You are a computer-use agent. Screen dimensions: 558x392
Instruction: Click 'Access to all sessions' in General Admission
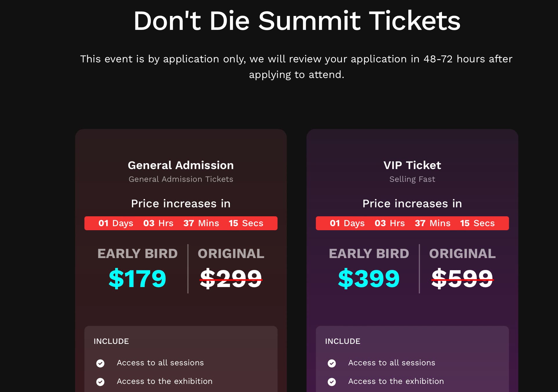coord(160,363)
